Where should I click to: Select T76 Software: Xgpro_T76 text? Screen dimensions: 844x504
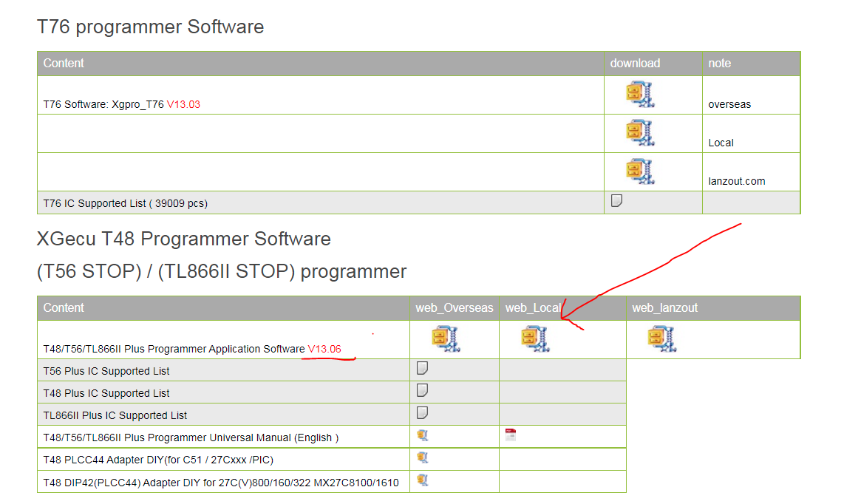(103, 104)
